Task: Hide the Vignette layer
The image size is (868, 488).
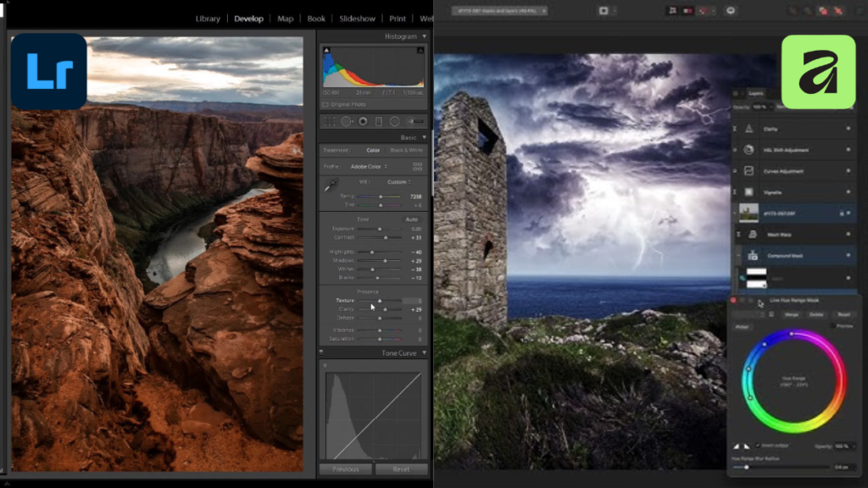Action: 848,190
